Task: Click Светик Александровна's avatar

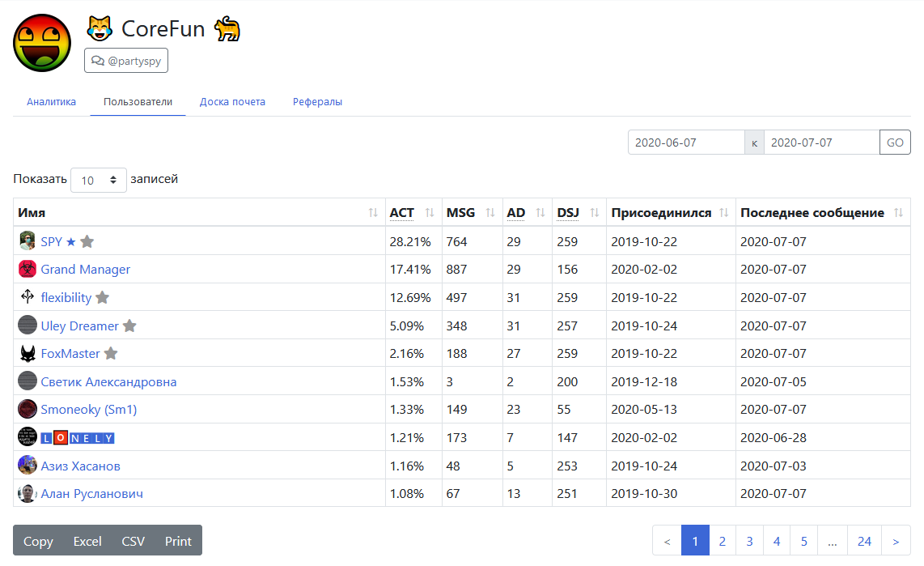Action: click(x=28, y=381)
